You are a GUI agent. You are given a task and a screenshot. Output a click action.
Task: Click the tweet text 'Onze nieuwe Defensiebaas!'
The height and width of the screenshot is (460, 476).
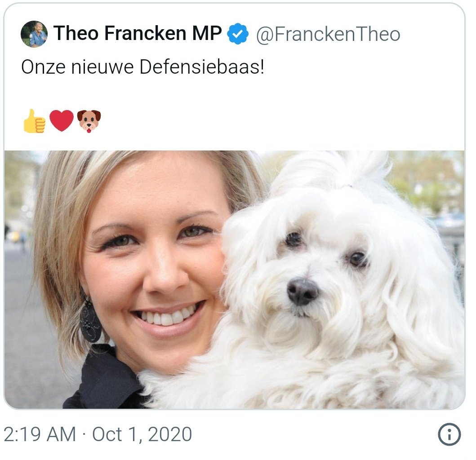pos(142,67)
